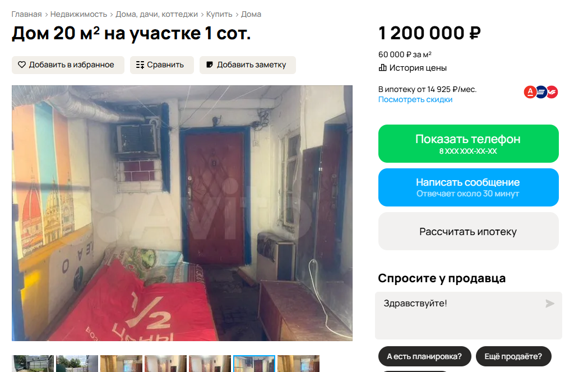Open the Рассчитать ипотеку calculator
The width and height of the screenshot is (588, 372).
[x=469, y=231]
